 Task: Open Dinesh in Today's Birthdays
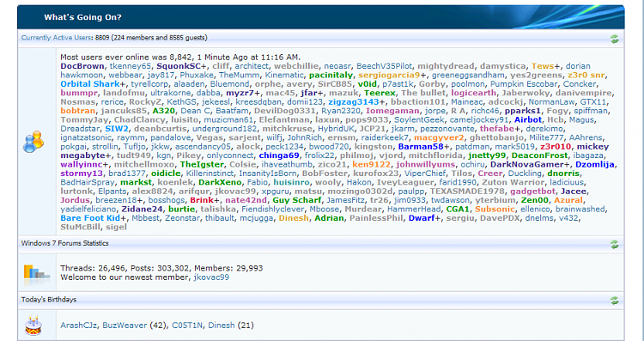coord(222,326)
